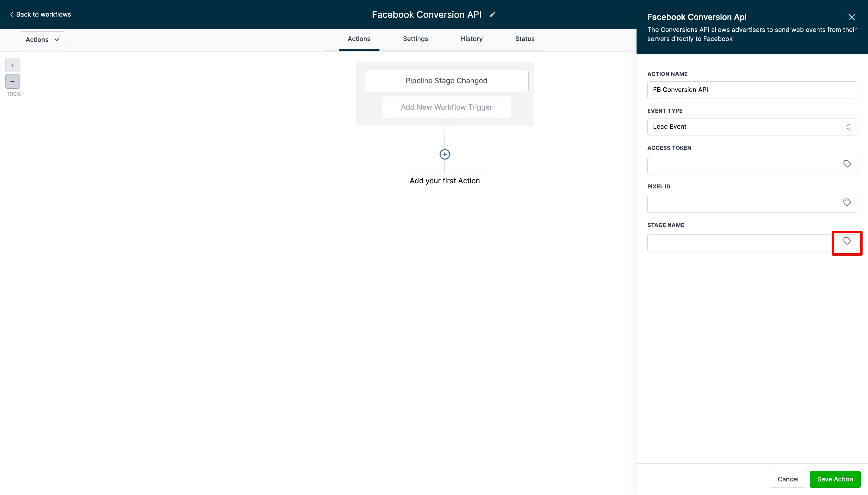Image resolution: width=868 pixels, height=495 pixels.
Task: Go to the Status tab
Action: click(524, 39)
